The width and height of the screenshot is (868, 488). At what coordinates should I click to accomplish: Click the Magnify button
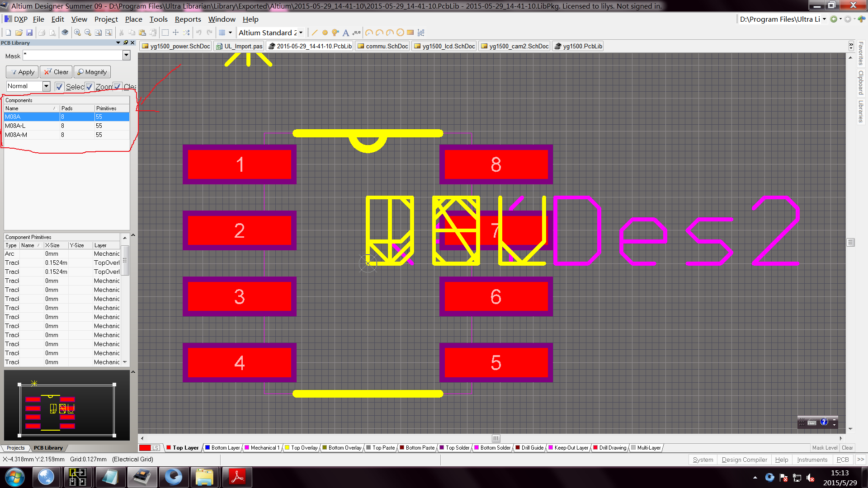[92, 72]
